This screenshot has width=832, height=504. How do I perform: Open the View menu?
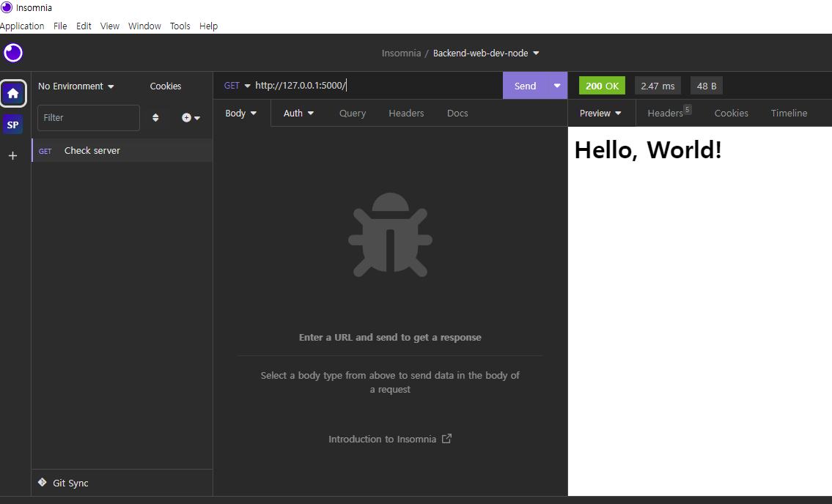[110, 26]
